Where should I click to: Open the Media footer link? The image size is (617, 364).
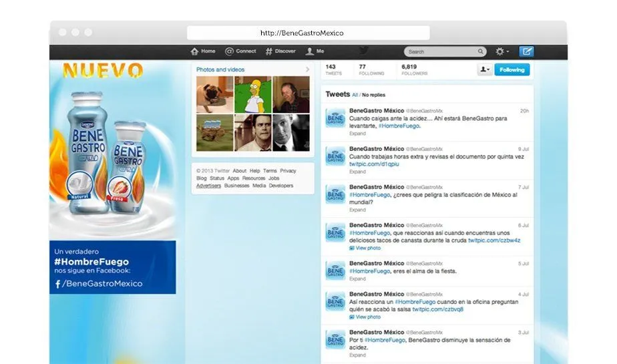[259, 186]
